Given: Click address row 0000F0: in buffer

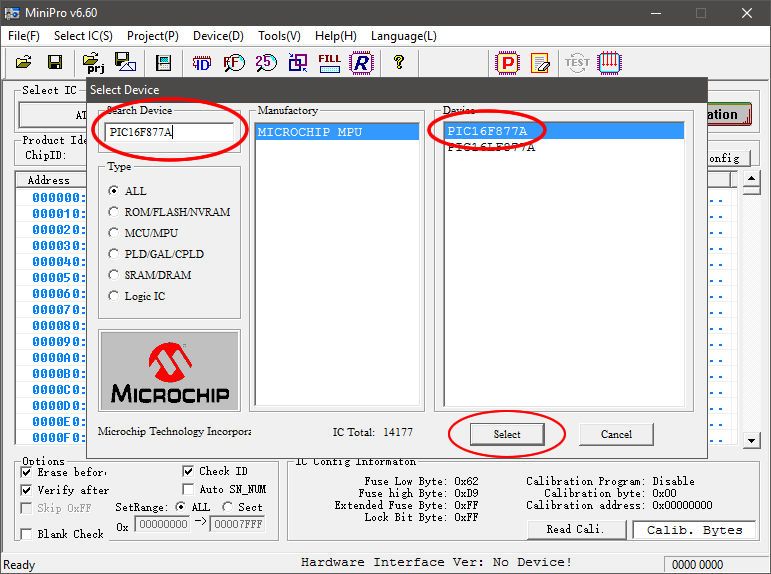Looking at the screenshot, I should pos(59,437).
